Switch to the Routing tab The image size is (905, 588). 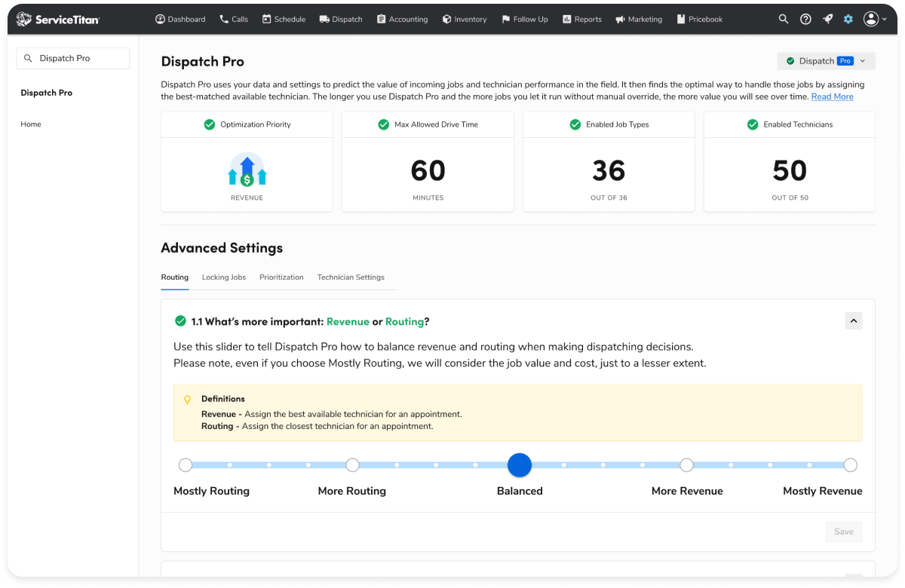[175, 277]
